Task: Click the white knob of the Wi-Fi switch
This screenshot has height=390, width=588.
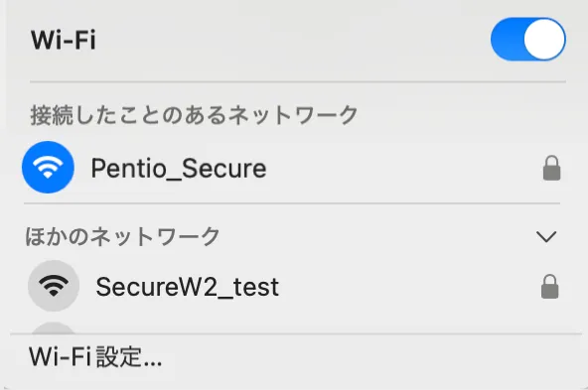Action: click(x=544, y=40)
